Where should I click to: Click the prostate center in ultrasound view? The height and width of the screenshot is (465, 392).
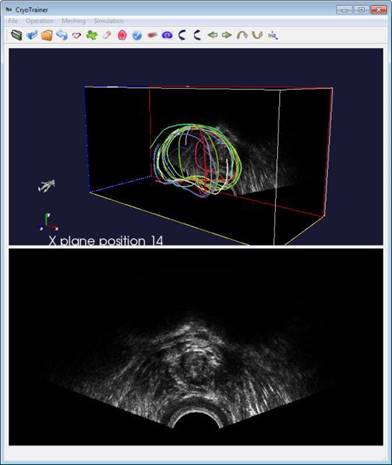pos(193,368)
